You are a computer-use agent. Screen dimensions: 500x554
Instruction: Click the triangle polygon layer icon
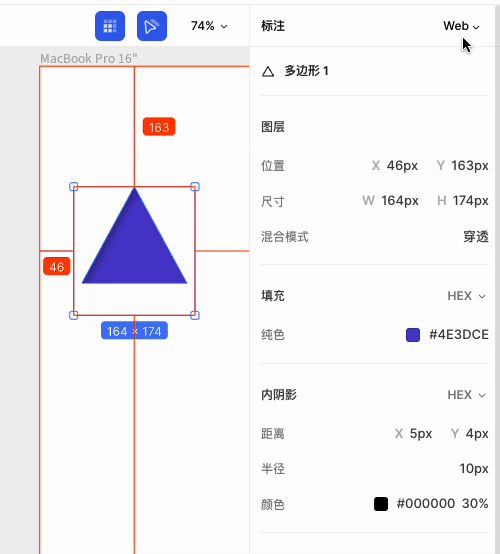point(268,72)
